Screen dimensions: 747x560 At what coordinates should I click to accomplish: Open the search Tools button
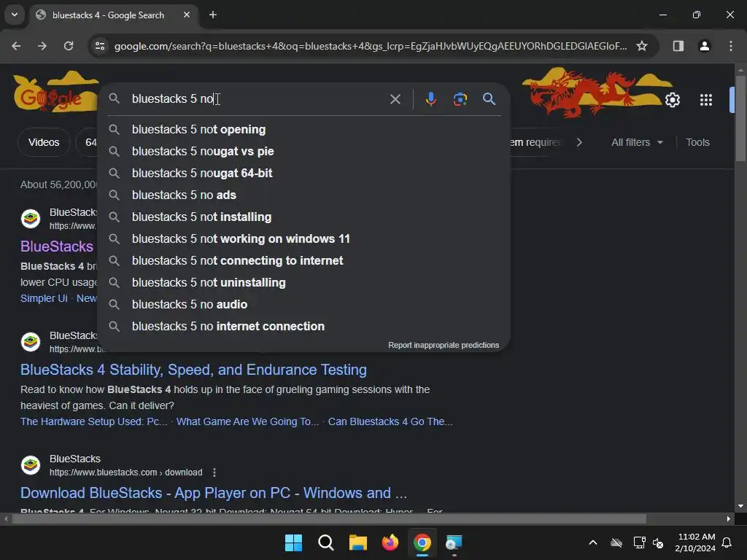click(x=697, y=142)
